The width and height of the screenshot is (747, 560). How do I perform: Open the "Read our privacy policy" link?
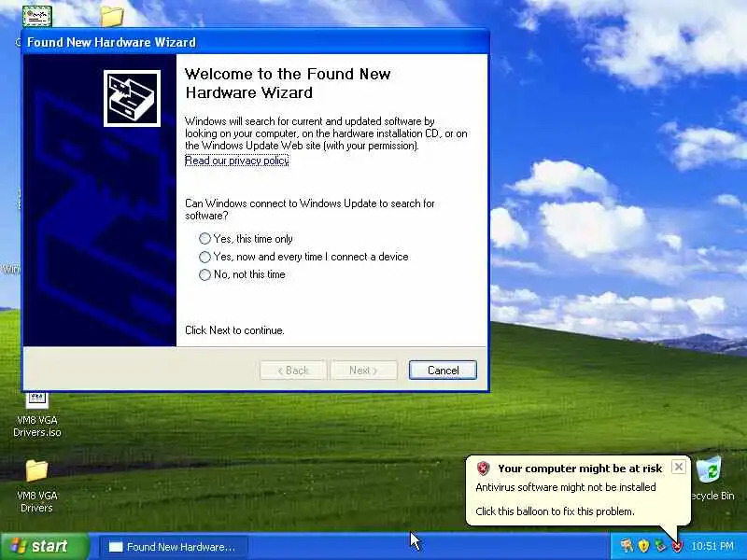click(237, 161)
